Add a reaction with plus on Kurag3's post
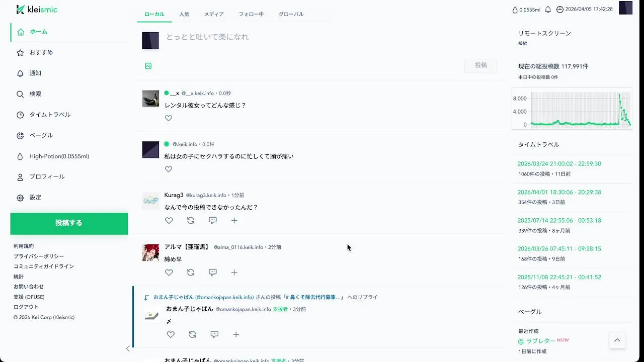This screenshot has width=644, height=362. (x=234, y=220)
